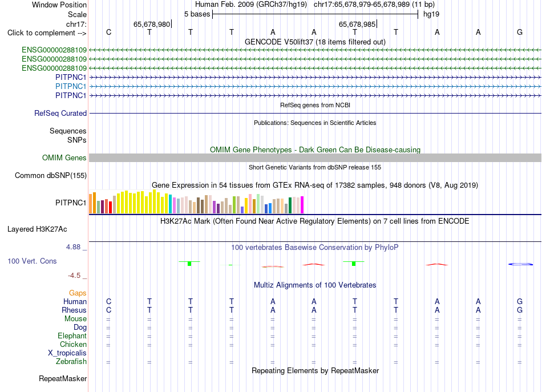Click the RefSeq Curated track label
This screenshot has width=542, height=392.
pos(60,113)
